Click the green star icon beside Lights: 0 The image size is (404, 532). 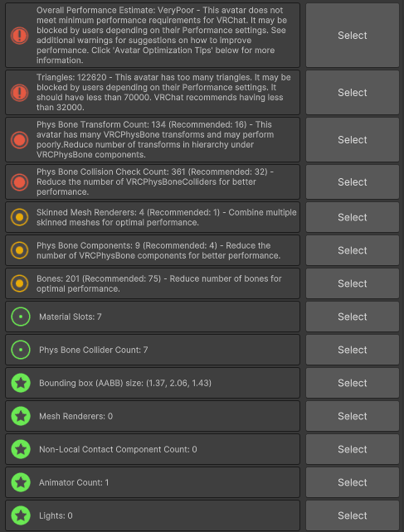coord(21,515)
